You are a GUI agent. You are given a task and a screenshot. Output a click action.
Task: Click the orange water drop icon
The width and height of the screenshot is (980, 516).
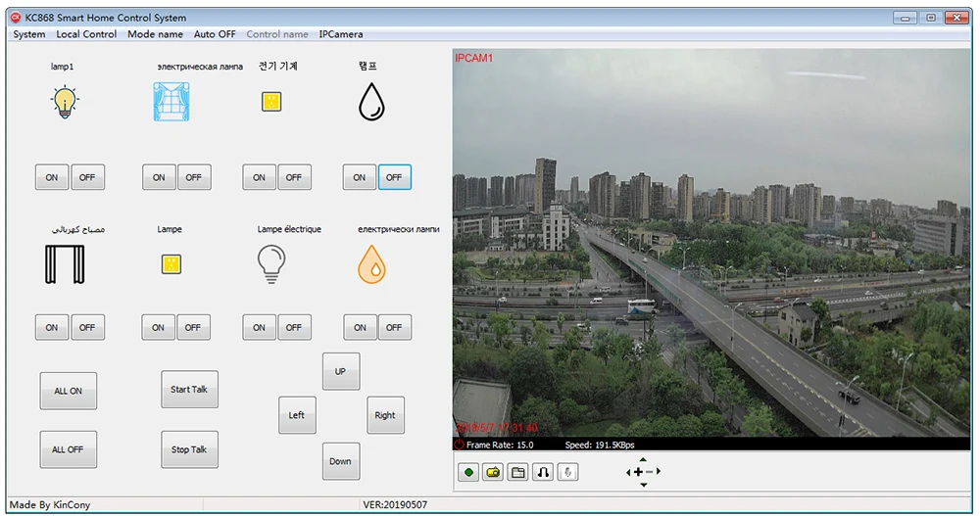click(371, 264)
